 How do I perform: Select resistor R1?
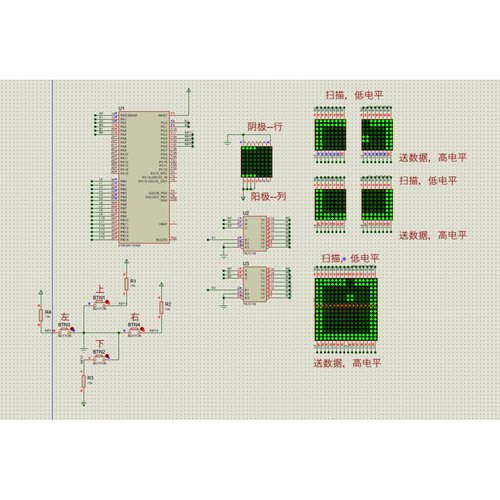[x=126, y=284]
